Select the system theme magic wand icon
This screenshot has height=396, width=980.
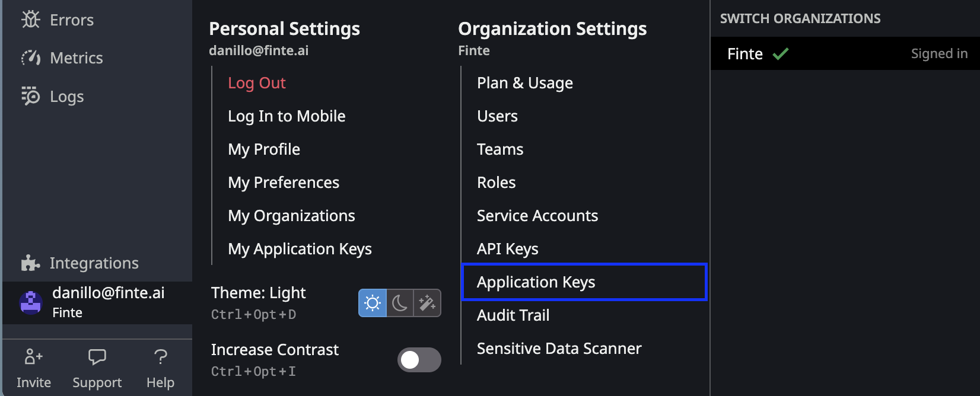pyautogui.click(x=427, y=303)
